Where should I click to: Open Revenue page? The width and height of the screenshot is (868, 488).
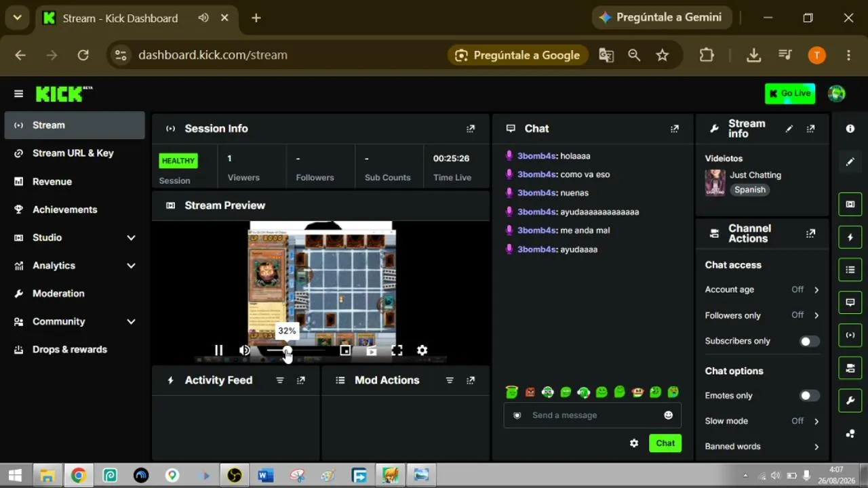pos(75,182)
